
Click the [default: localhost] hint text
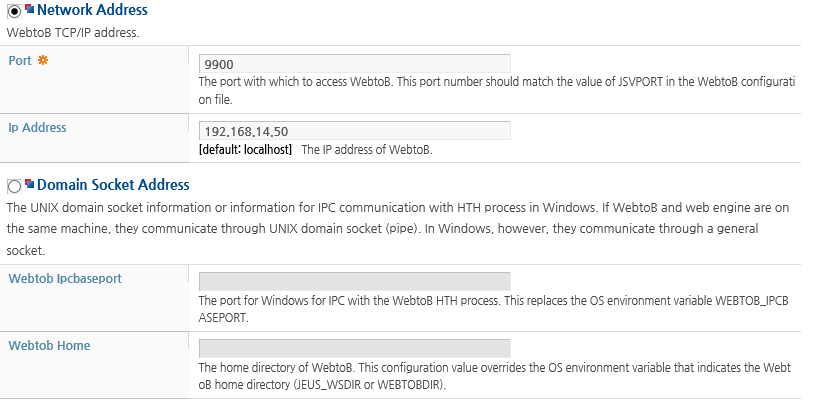click(x=246, y=150)
